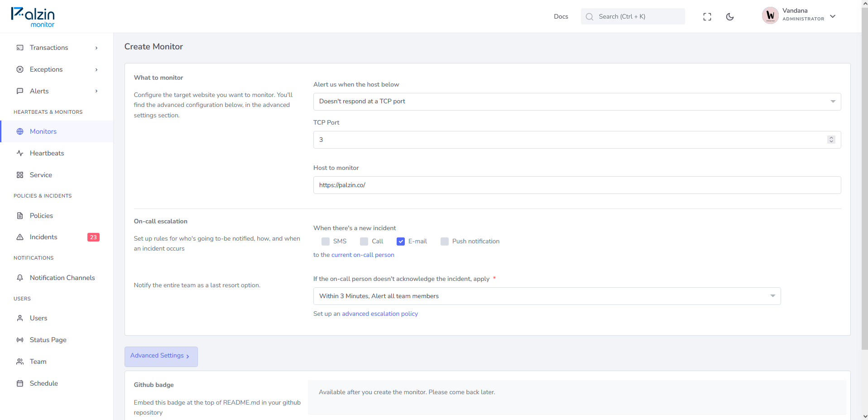Expand the Advanced Settings button
This screenshot has width=868, height=420.
click(x=161, y=357)
